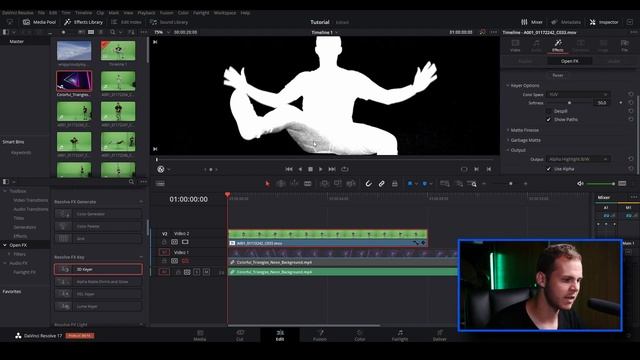This screenshot has width=640, height=360.
Task: Select the Color Generator effect
Action: click(x=98, y=214)
